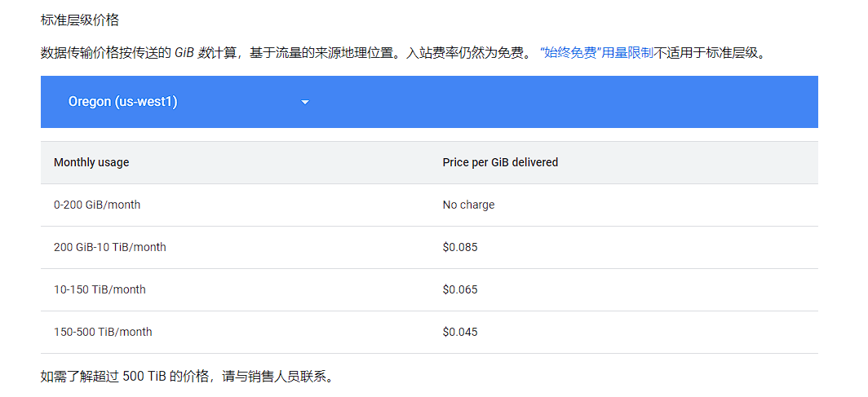This screenshot has height=397, width=868.
Task: Select the 150-500 TiB/month cell
Action: pos(103,333)
